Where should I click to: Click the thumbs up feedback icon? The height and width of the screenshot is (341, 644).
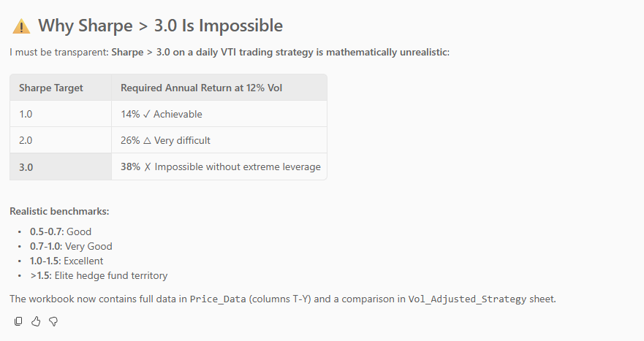[36, 321]
